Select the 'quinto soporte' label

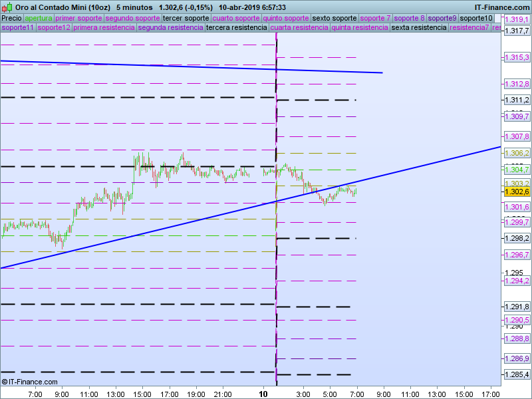point(286,18)
